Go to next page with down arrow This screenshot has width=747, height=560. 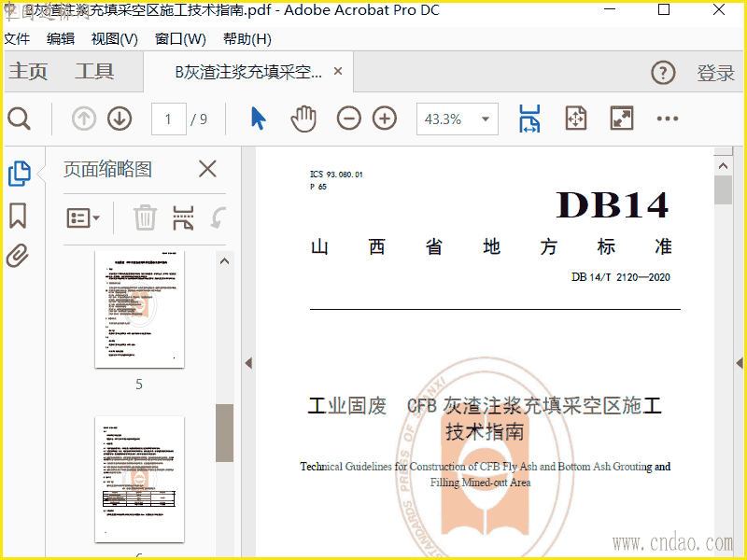pos(120,119)
